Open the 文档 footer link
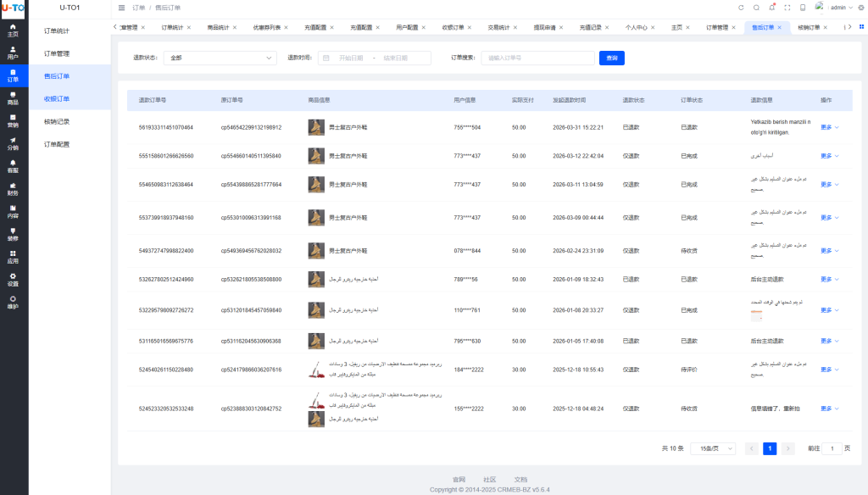Image resolution: width=868 pixels, height=495 pixels. point(521,480)
